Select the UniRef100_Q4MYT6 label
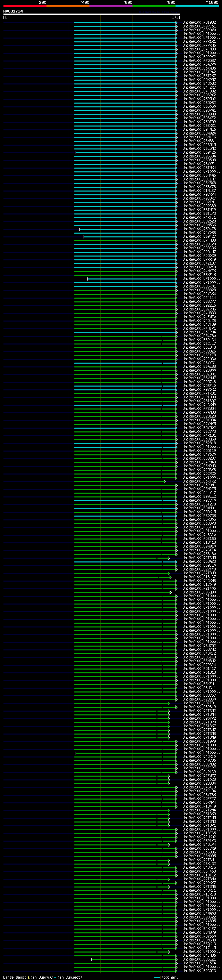Image resolution: width=222 pixels, height=980 pixels. 199,271
